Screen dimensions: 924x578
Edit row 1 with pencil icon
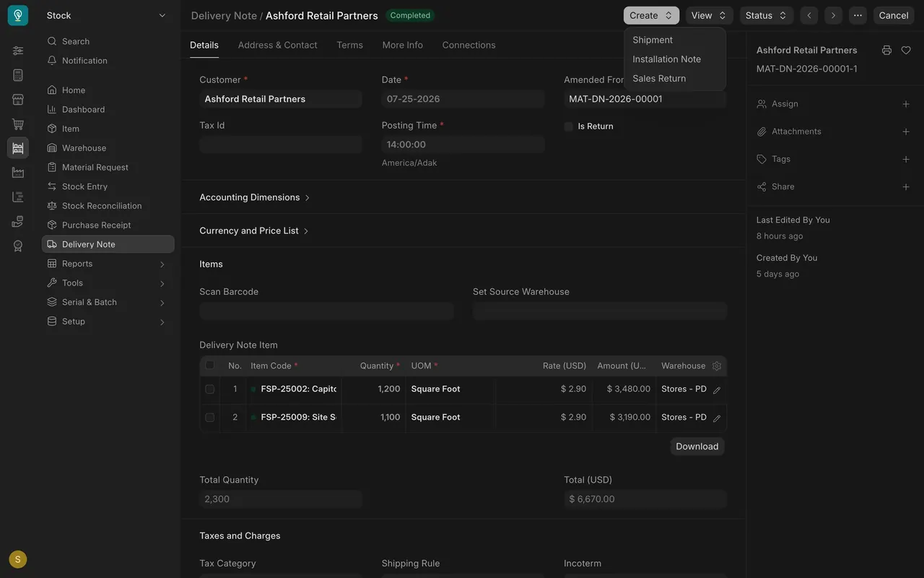coord(717,389)
